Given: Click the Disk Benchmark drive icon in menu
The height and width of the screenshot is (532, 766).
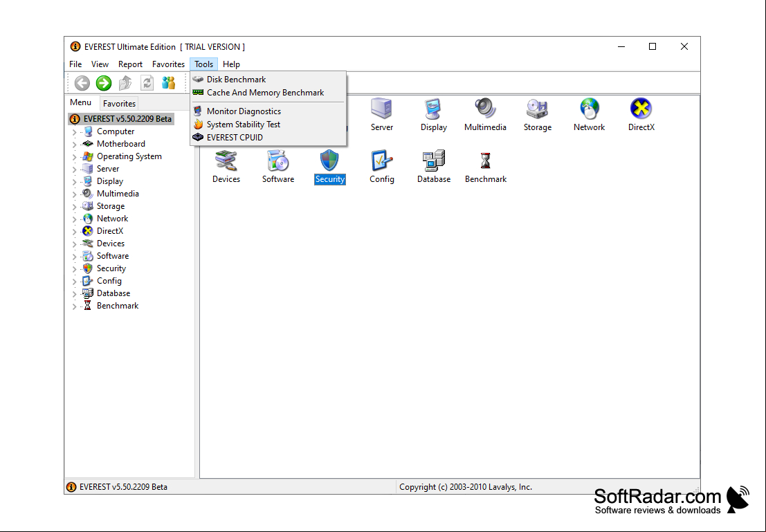Looking at the screenshot, I should [198, 79].
